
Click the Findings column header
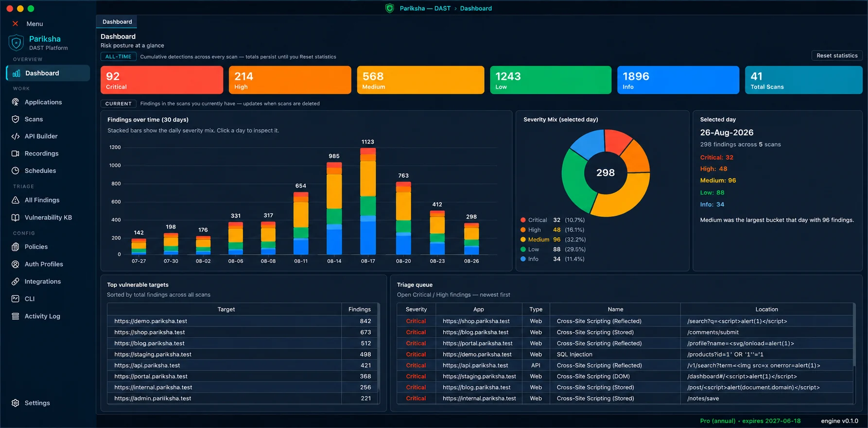360,309
